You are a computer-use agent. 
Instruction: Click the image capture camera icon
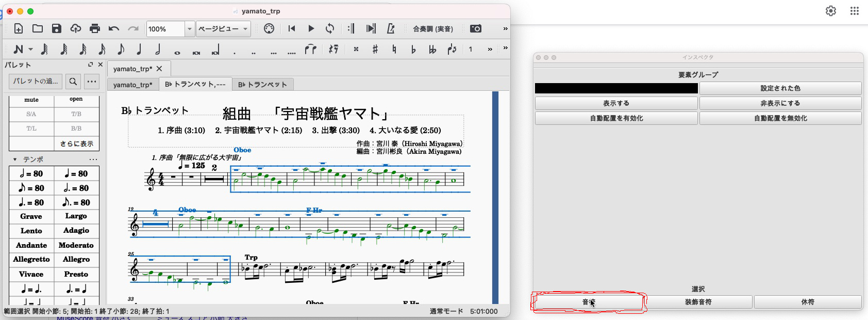coord(476,29)
